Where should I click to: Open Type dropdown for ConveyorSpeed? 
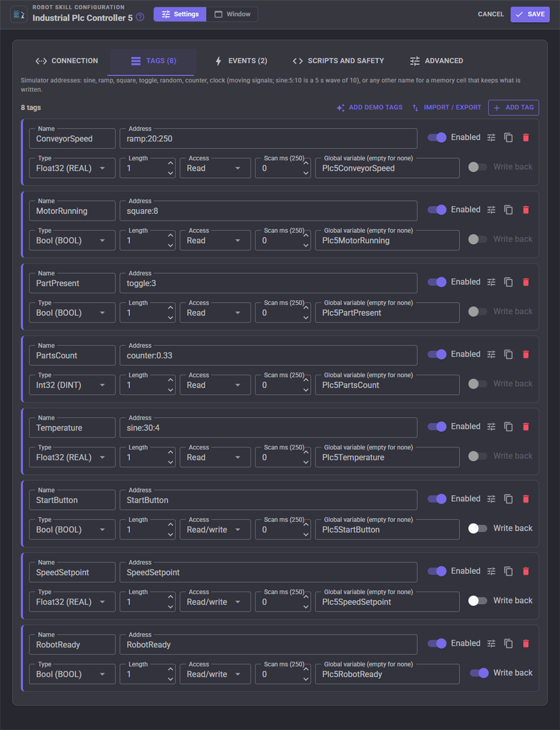pyautogui.click(x=72, y=168)
